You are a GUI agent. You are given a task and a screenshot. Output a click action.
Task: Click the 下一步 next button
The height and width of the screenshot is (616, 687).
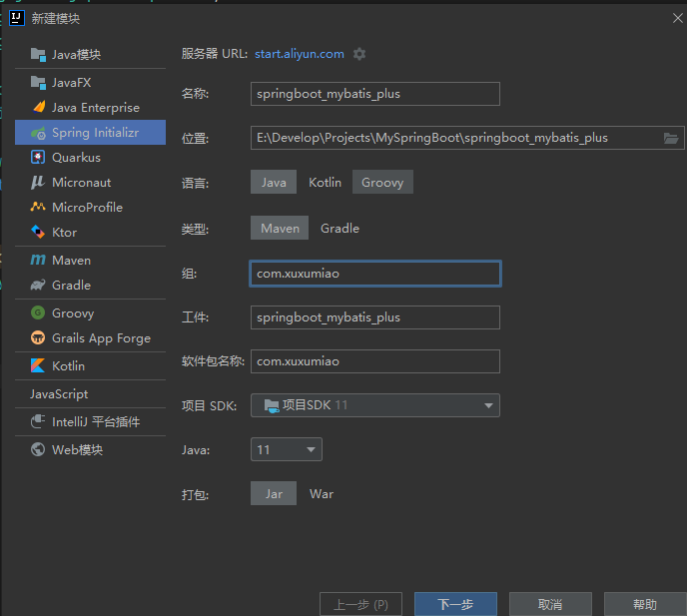(x=455, y=605)
